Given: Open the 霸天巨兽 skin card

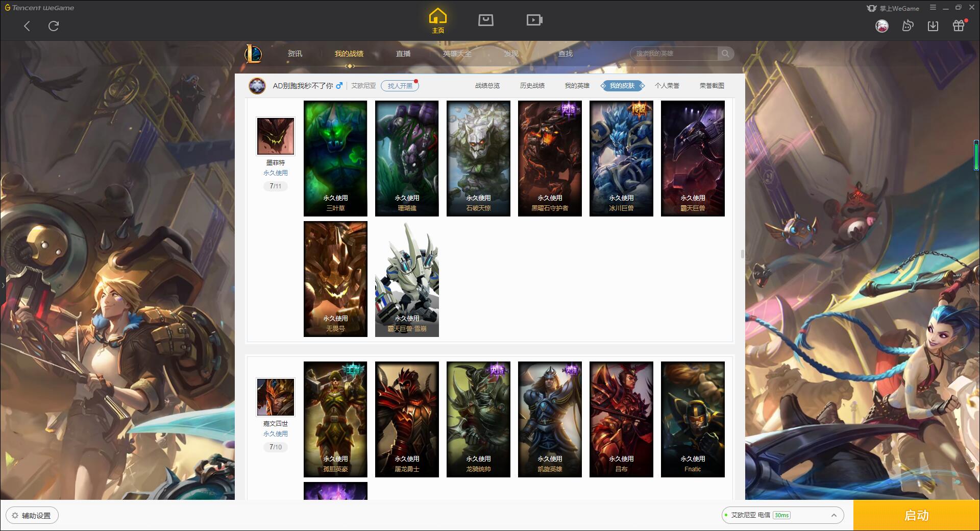Looking at the screenshot, I should coord(693,158).
